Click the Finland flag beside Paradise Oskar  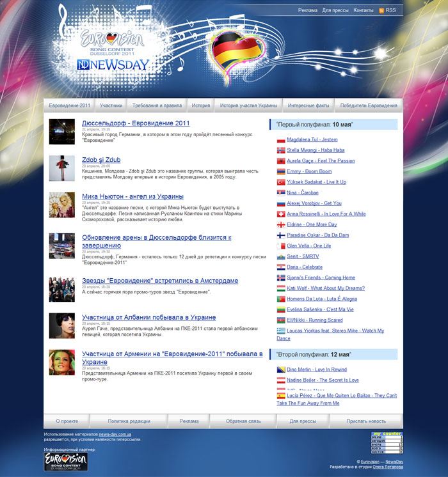(281, 235)
